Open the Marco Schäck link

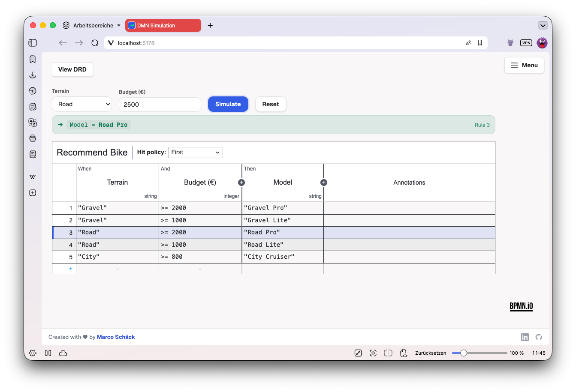tap(116, 337)
